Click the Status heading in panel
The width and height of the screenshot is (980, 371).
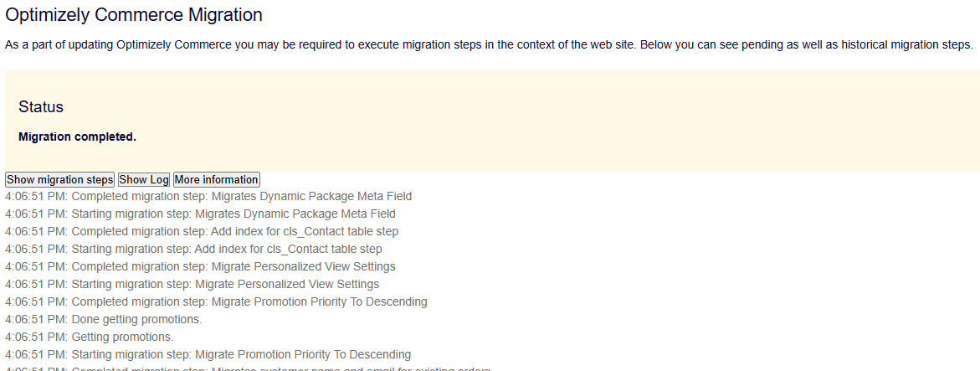(41, 107)
